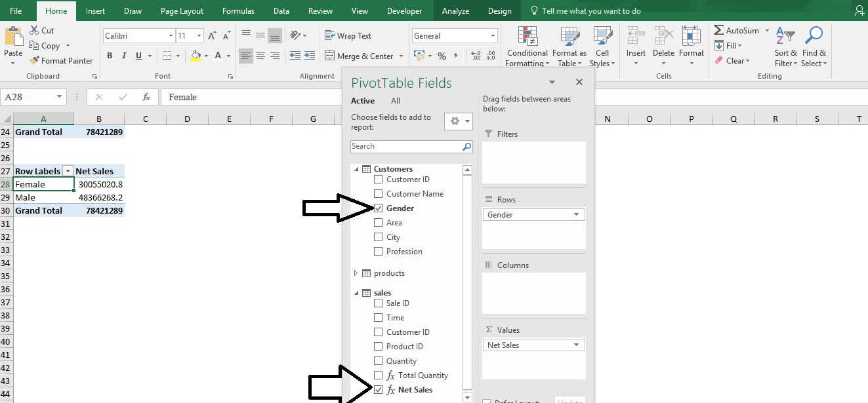Collapse the sales table node
Viewport: 868px width, 403px height.
click(x=356, y=292)
